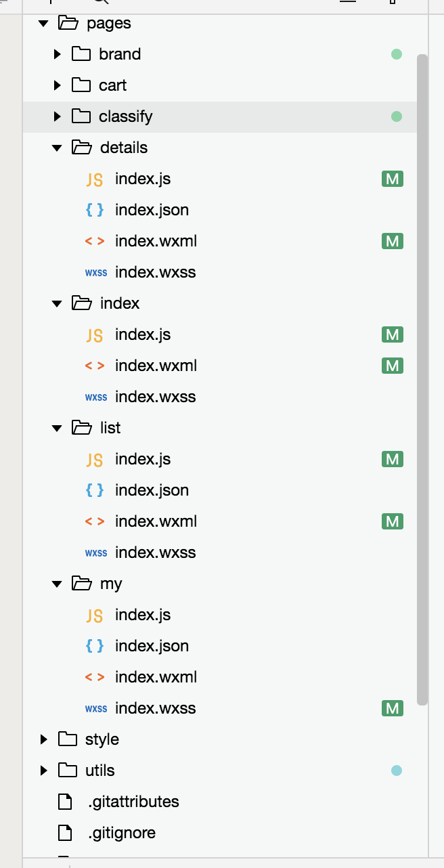Viewport: 444px width, 868px height.
Task: Expand the brand folder arrow
Action: click(58, 54)
